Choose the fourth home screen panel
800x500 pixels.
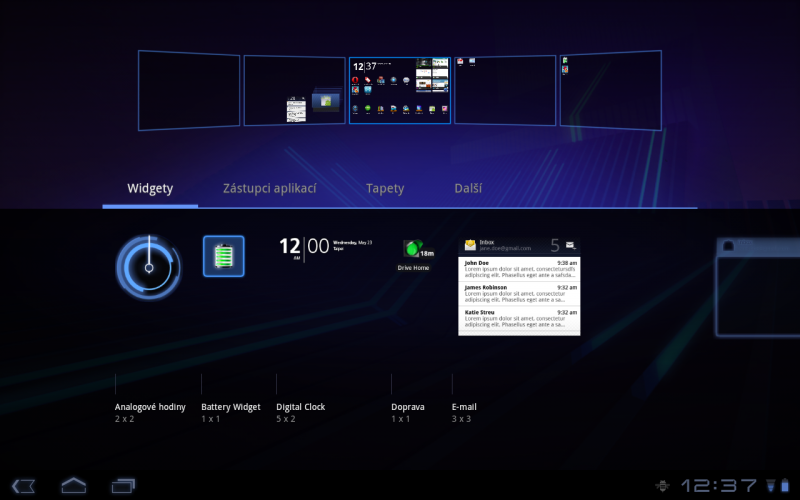[504, 90]
